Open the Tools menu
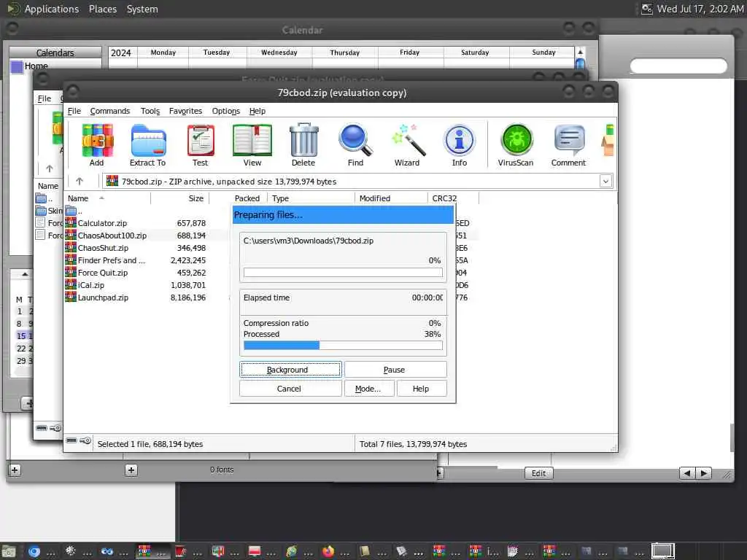 point(150,111)
